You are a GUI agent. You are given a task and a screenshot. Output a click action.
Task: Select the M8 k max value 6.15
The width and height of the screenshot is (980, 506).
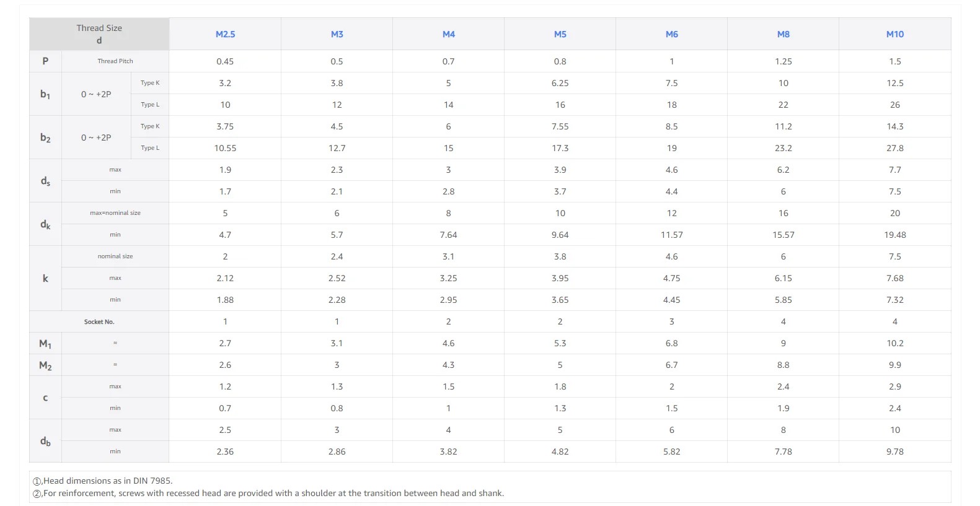[783, 278]
